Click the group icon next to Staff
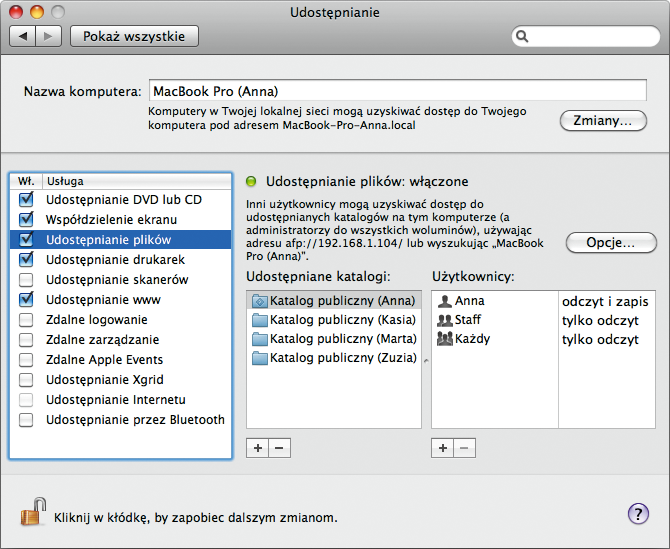Screen dimensions: 670x549 [444, 320]
